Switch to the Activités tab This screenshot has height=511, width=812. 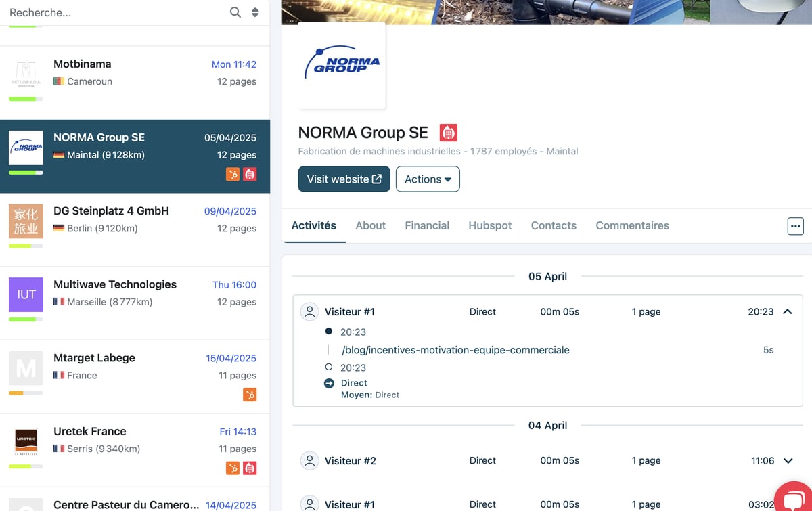click(313, 225)
